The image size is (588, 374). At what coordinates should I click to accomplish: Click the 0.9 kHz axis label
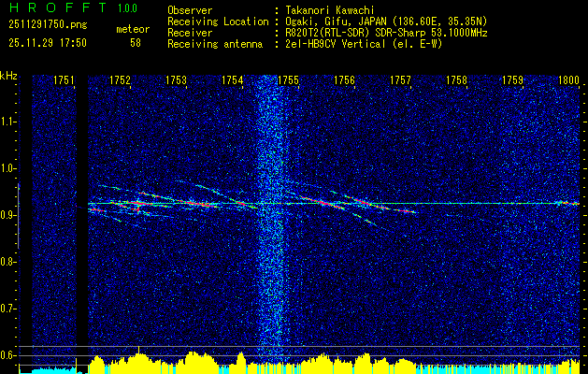(7, 215)
